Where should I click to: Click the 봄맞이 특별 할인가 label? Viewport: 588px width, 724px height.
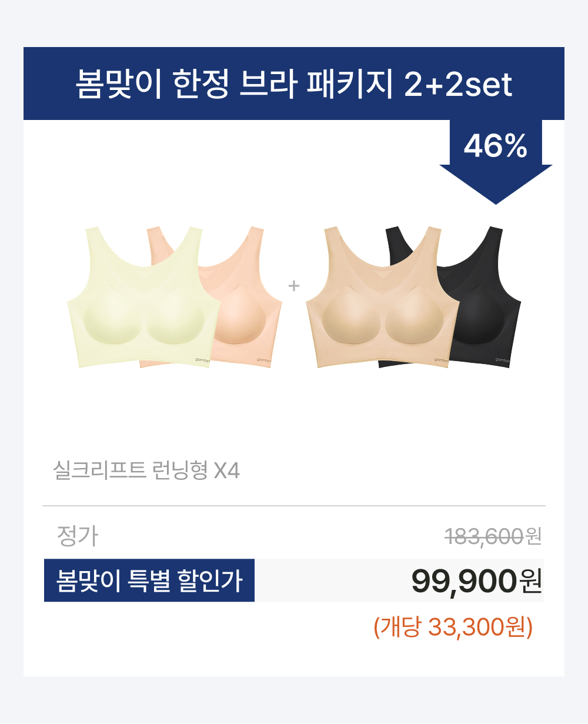click(x=149, y=580)
